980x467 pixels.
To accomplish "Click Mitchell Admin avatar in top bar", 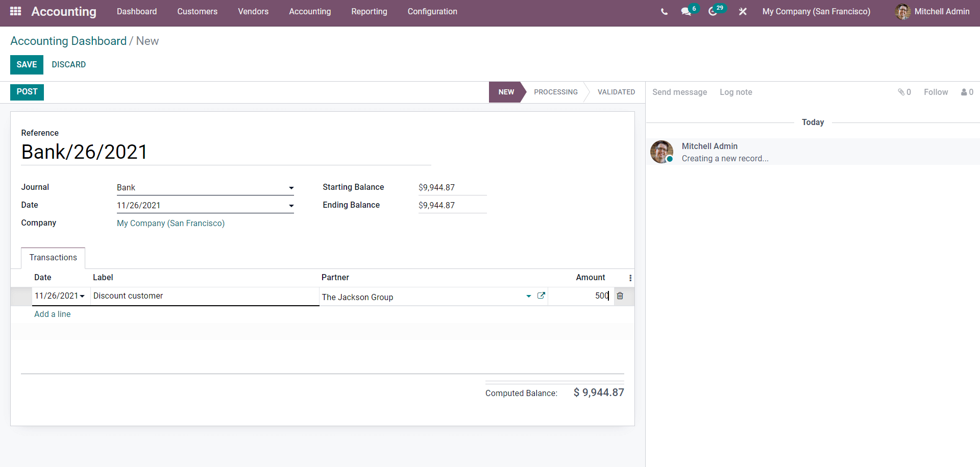I will (x=902, y=11).
